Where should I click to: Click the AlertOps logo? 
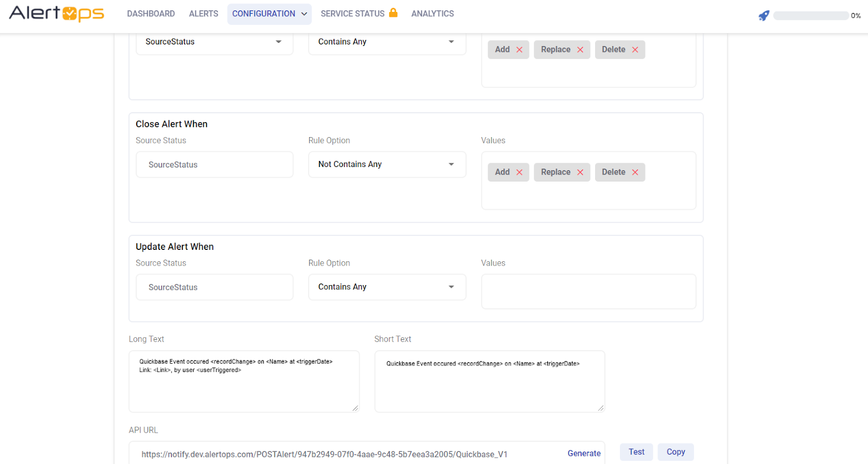click(x=56, y=14)
